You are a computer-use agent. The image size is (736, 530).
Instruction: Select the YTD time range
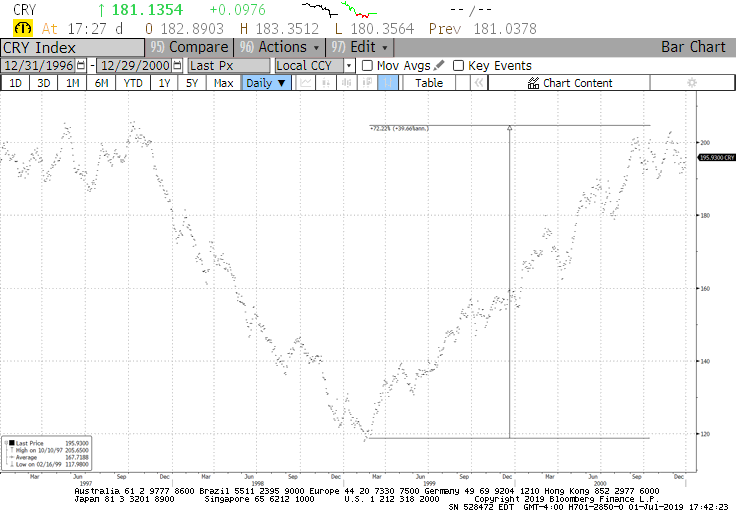132,83
